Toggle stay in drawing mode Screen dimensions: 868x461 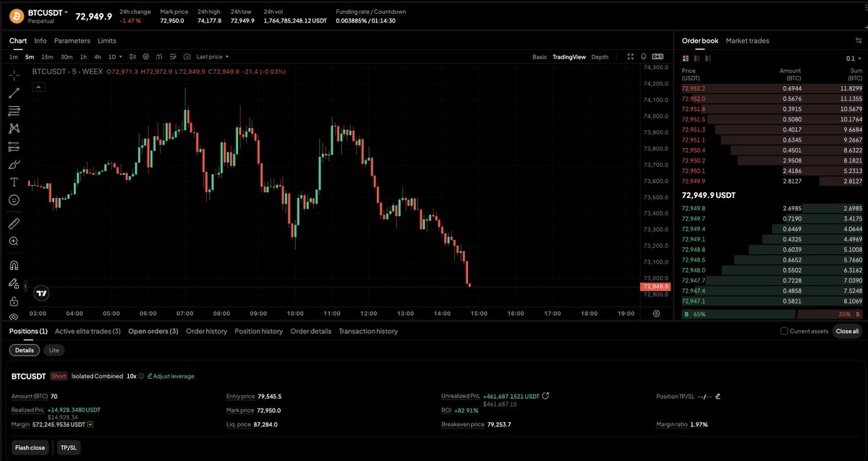click(x=14, y=283)
